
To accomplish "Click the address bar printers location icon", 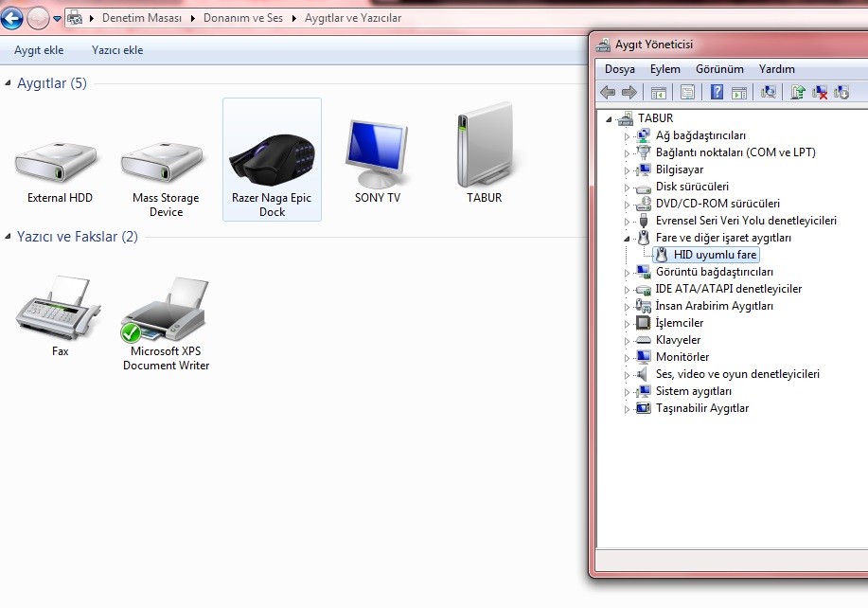I will (x=75, y=18).
